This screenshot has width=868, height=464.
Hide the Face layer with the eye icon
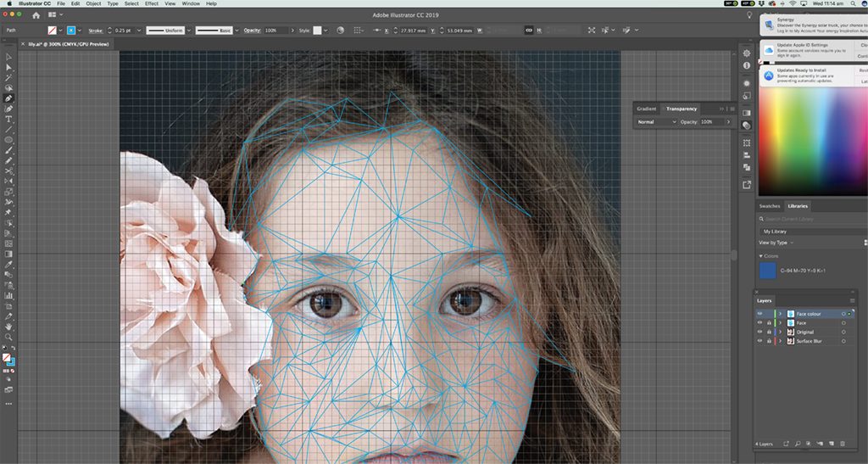759,323
